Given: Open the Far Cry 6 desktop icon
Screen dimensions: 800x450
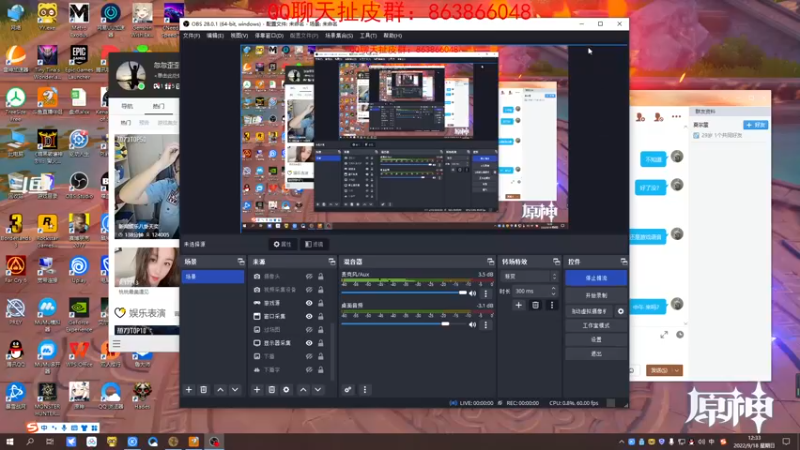Looking at the screenshot, I should 16,269.
